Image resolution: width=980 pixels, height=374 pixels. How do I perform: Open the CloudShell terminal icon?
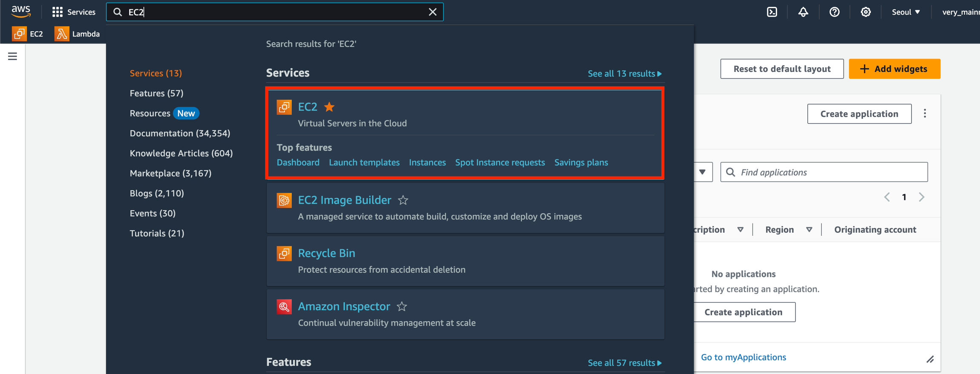(772, 12)
